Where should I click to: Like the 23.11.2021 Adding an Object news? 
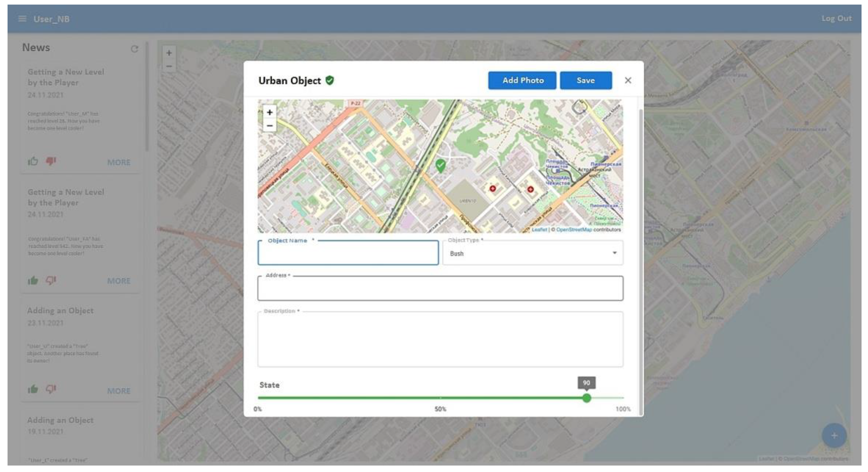tap(33, 389)
